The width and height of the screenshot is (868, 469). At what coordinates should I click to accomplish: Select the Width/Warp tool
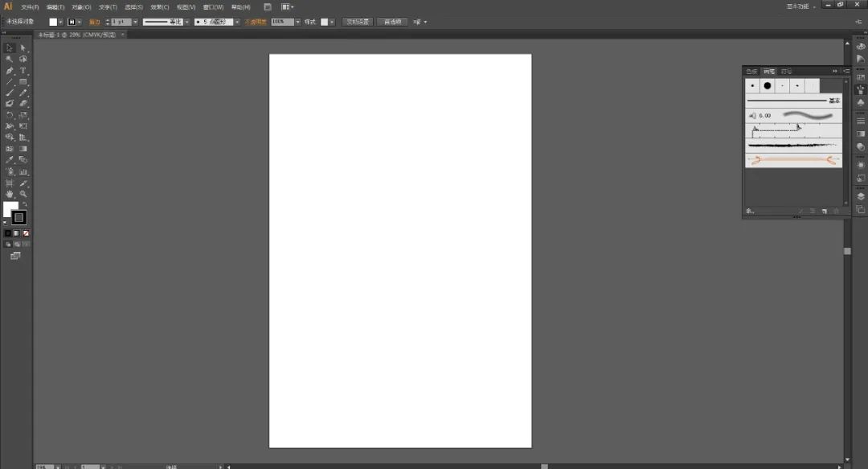[10, 126]
